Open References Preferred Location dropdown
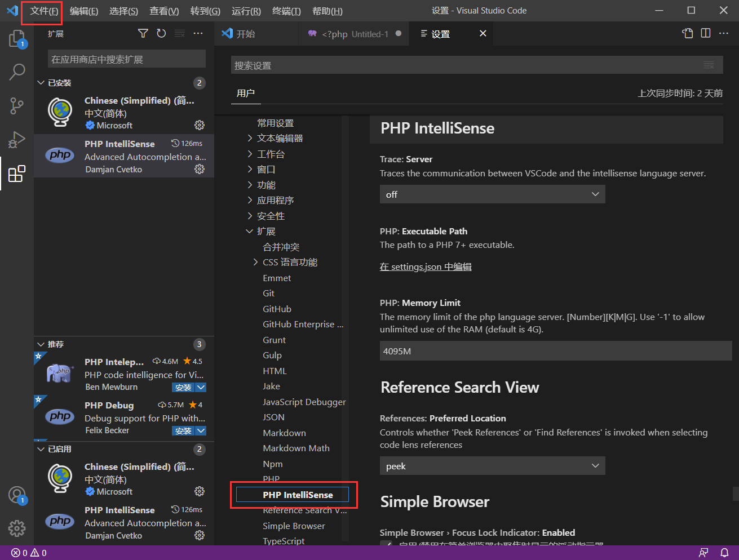739x560 pixels. coord(492,466)
